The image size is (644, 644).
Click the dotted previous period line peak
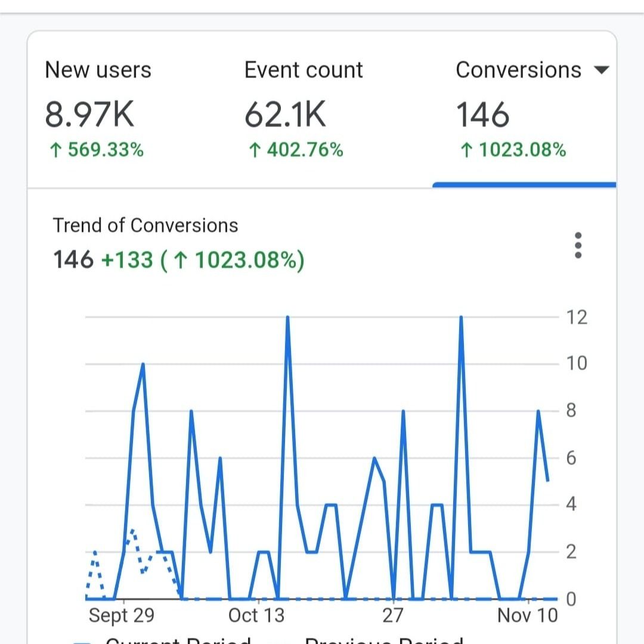tap(132, 530)
